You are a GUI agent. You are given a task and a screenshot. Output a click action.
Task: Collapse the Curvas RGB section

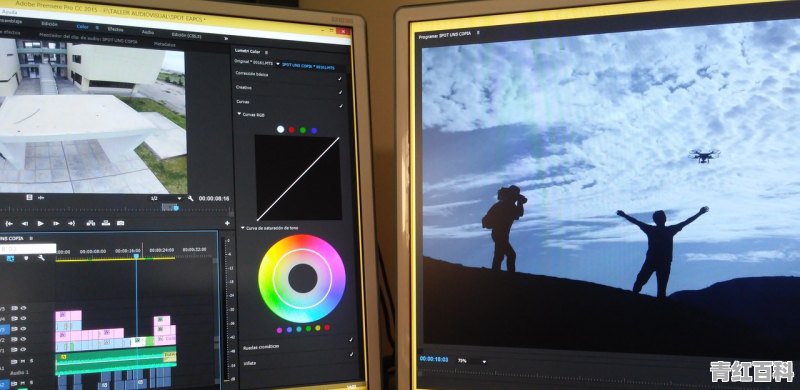tap(239, 114)
